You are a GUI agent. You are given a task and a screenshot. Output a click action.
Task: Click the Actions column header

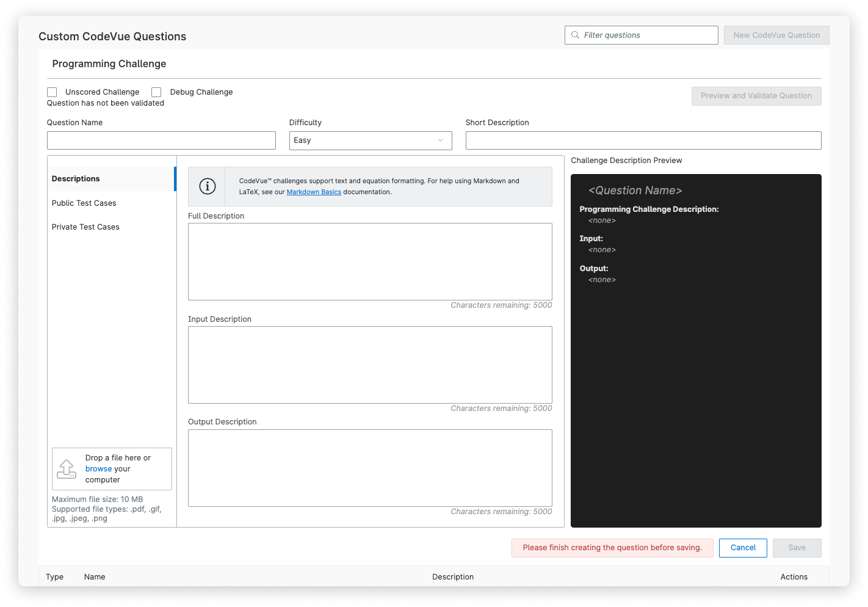794,577
